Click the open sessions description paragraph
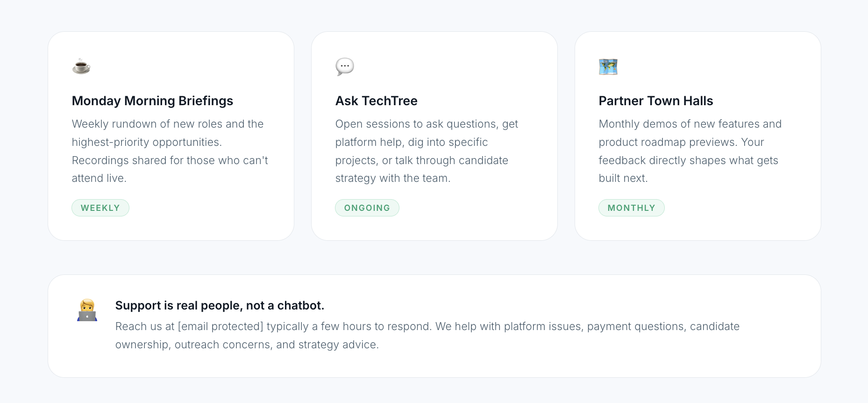The width and height of the screenshot is (868, 403). (x=427, y=151)
